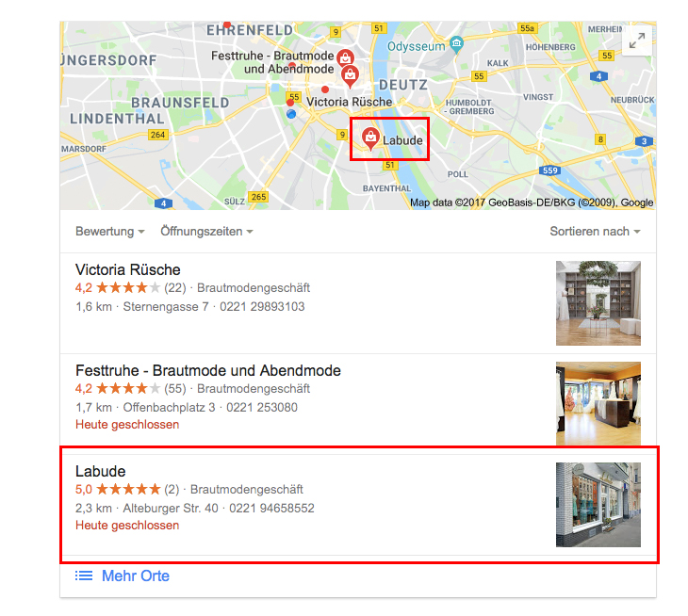The height and width of the screenshot is (616, 688).
Task: Click Labude's five-star rating
Action: click(128, 489)
